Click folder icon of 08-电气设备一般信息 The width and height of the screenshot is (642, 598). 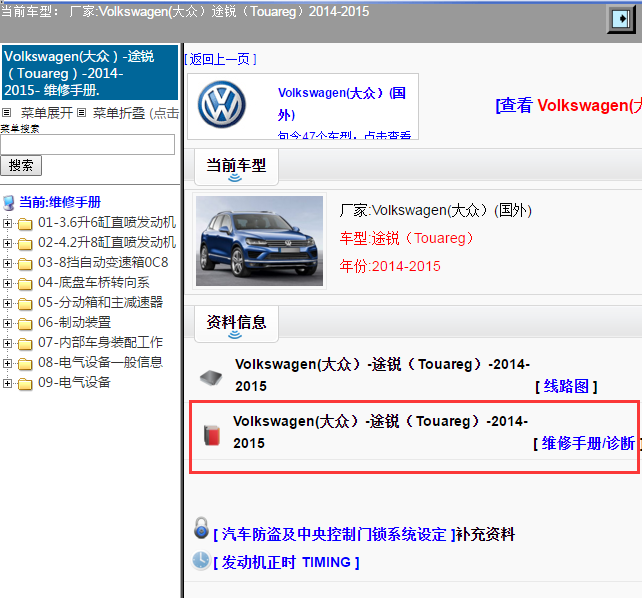coord(25,364)
